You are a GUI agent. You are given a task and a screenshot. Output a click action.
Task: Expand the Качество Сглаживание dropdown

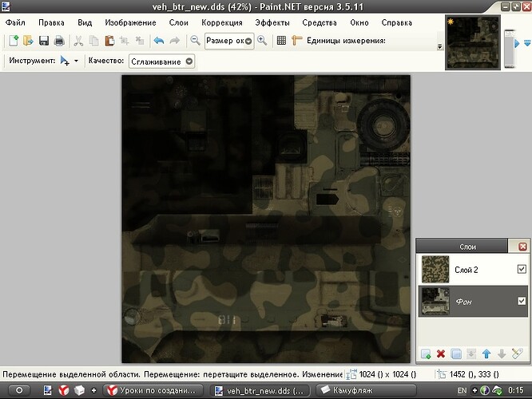189,61
